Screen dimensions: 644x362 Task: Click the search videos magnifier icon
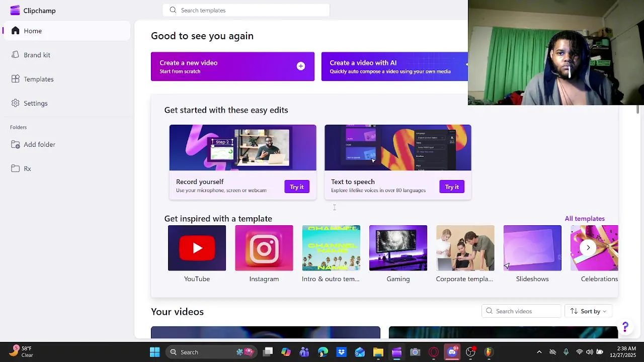(489, 311)
